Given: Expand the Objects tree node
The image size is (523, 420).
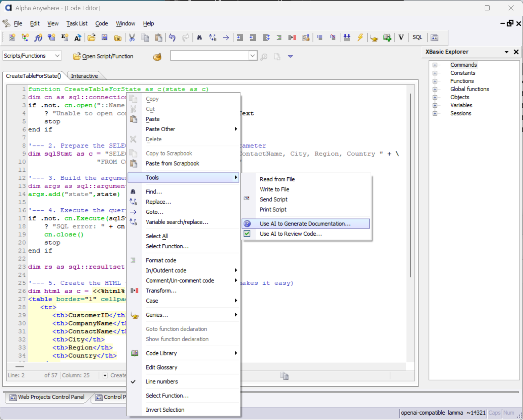Looking at the screenshot, I should (435, 97).
